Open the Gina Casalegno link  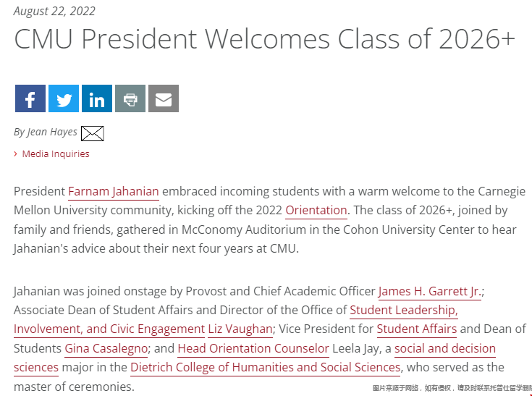(106, 348)
